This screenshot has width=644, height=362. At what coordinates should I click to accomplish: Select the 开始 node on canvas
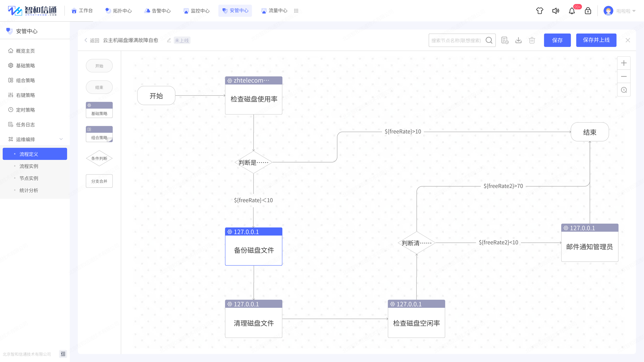156,96
